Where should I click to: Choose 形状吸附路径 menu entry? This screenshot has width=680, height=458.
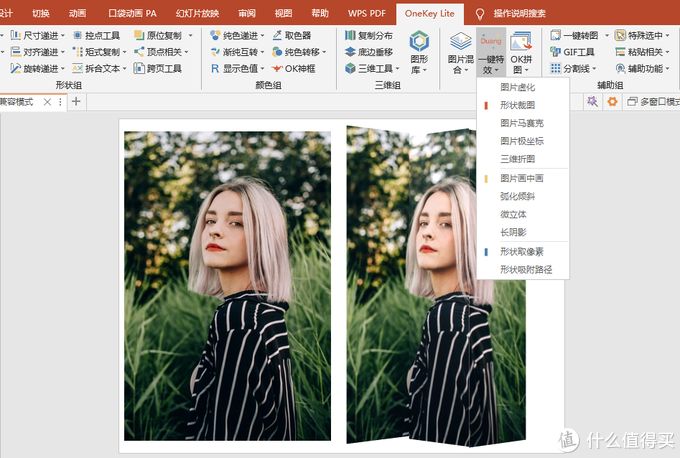pos(523,269)
